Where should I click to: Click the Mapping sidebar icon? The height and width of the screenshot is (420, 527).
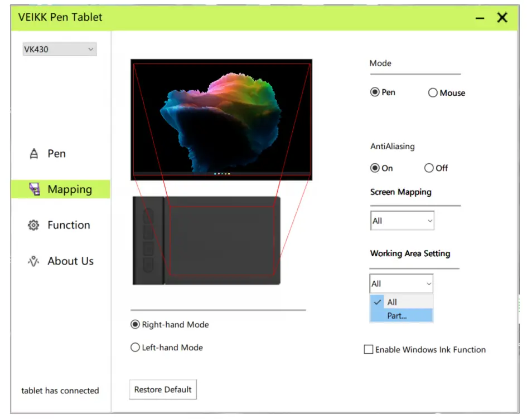(34, 189)
